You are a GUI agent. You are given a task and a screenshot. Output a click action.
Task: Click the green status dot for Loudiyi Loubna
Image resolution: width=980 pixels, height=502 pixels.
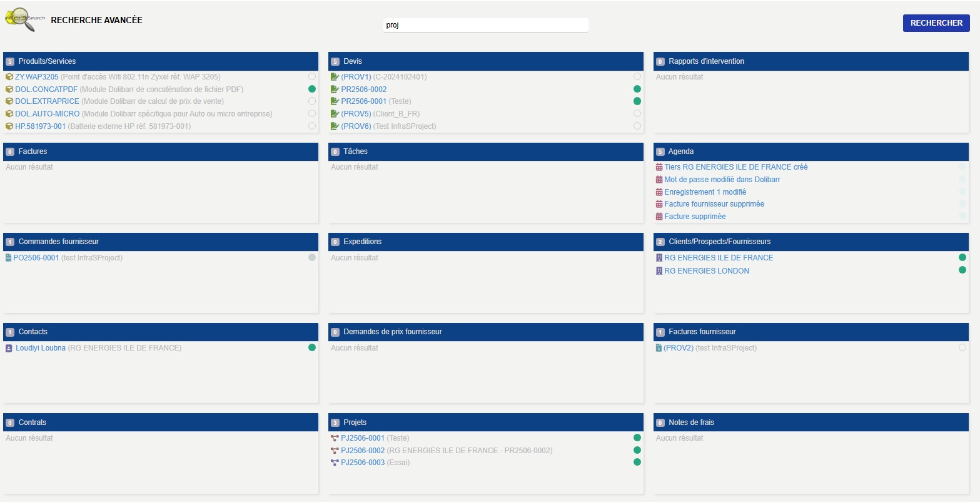[312, 347]
